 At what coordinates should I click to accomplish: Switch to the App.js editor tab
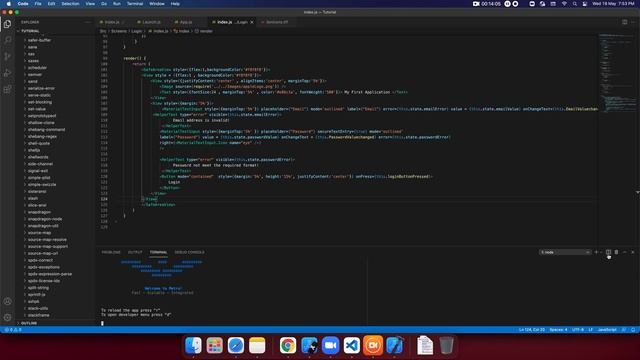(186, 22)
